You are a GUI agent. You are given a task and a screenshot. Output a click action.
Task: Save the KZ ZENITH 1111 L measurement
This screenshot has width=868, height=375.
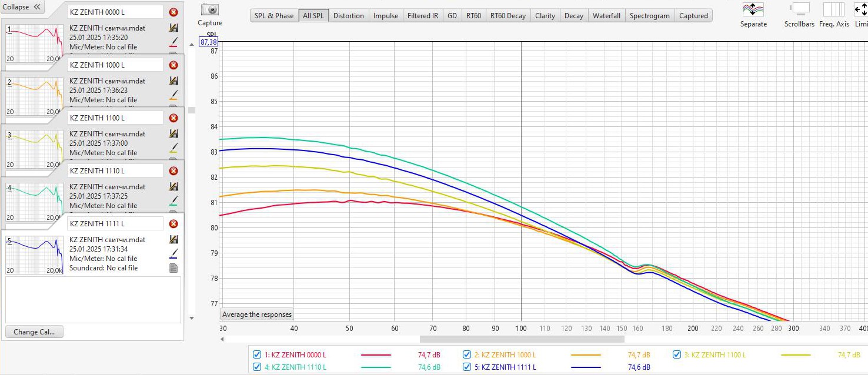point(173,239)
